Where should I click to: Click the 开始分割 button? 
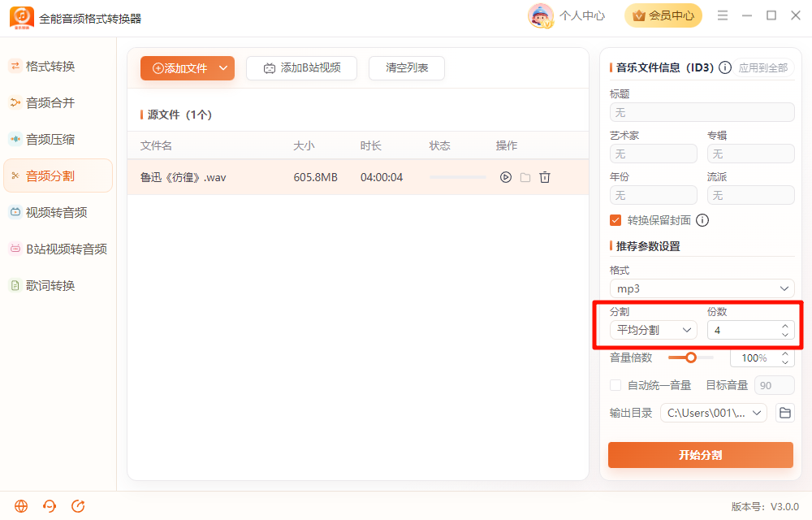pyautogui.click(x=701, y=455)
